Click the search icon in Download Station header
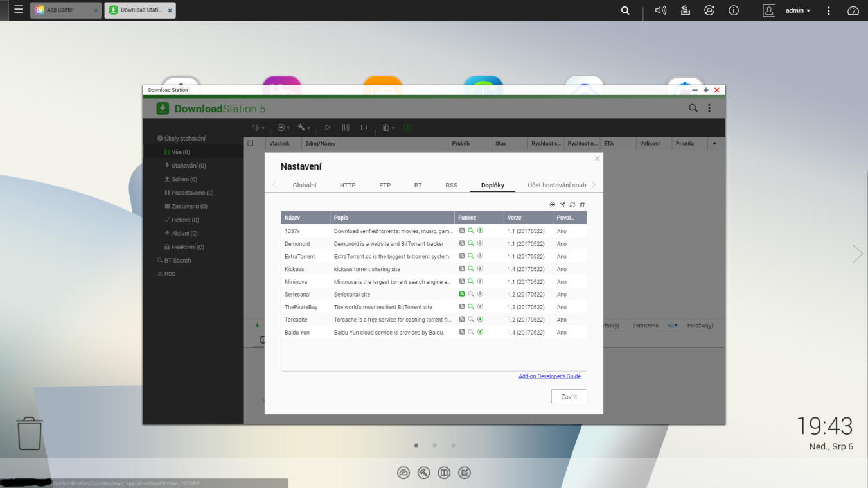Viewport: 868px width, 488px height. click(693, 109)
